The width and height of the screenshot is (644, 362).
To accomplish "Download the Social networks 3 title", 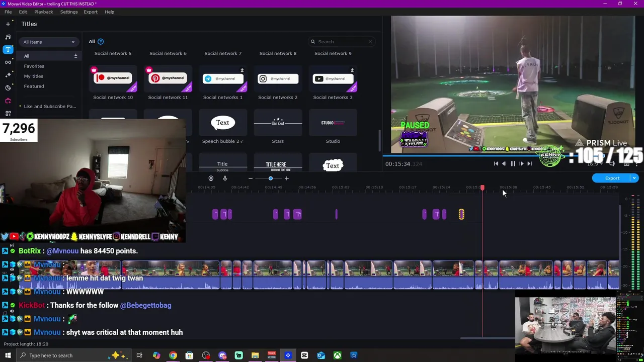I will [352, 70].
